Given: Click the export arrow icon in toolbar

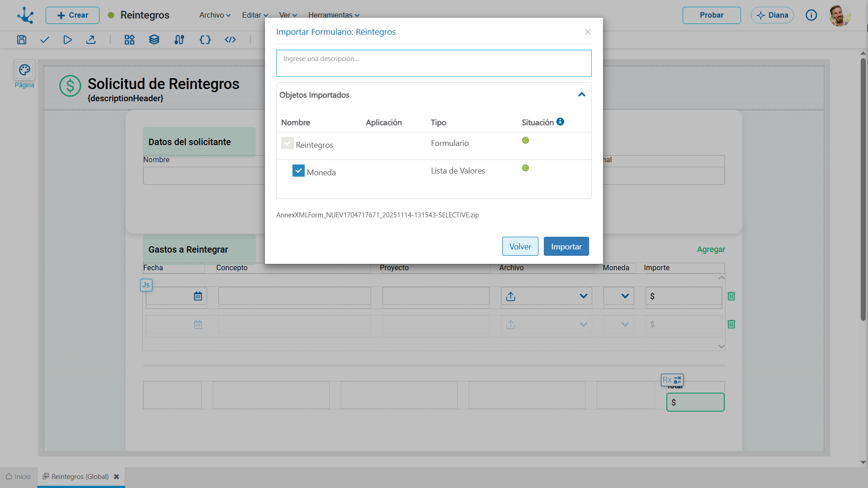Looking at the screenshot, I should [91, 40].
